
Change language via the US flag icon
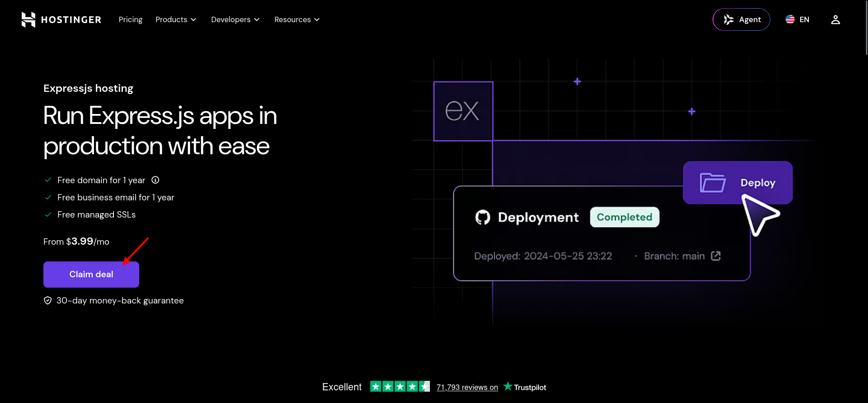[790, 19]
